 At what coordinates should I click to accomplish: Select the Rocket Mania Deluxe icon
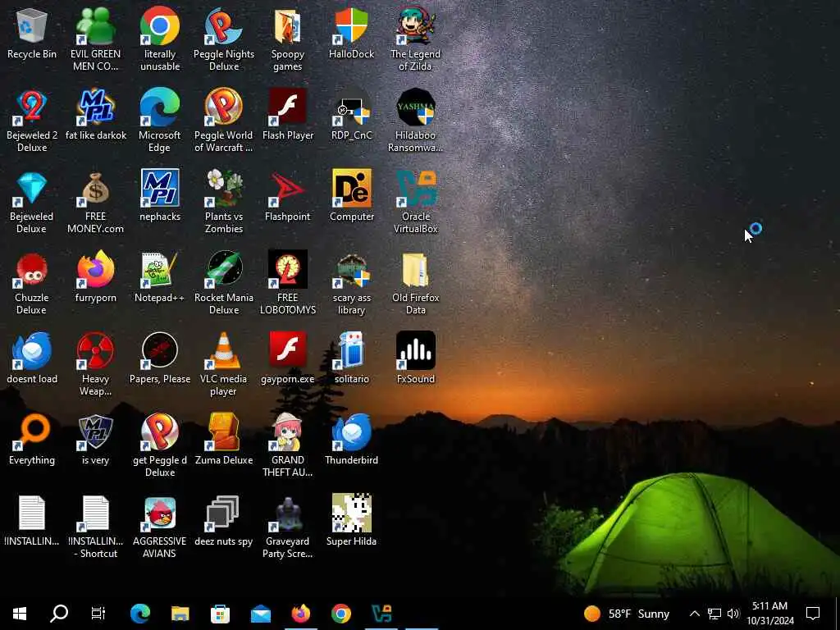[224, 284]
